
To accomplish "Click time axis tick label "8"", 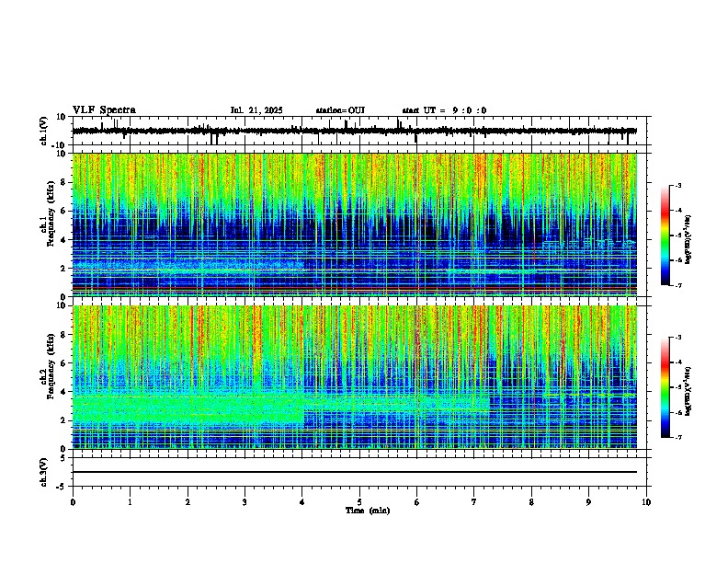I will (531, 502).
